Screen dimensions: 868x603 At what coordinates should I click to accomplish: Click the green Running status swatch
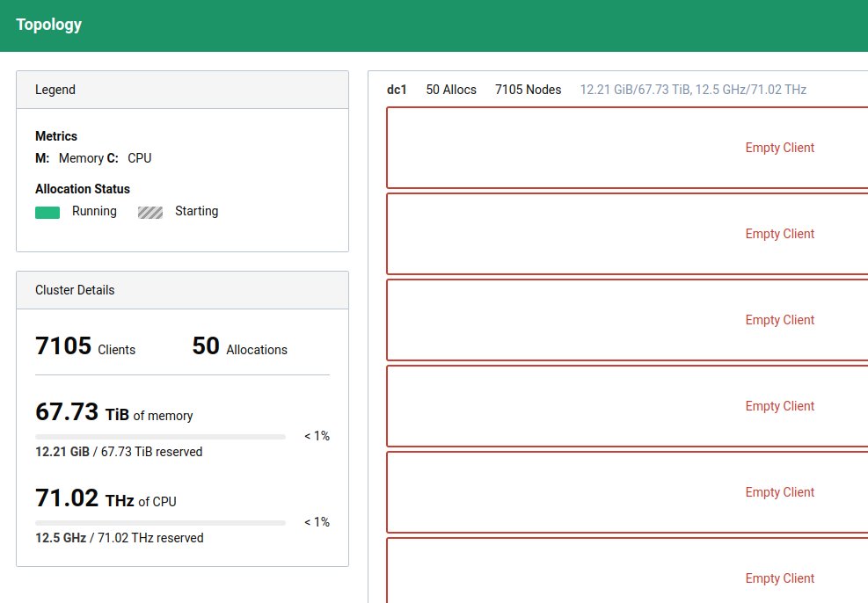coord(47,213)
